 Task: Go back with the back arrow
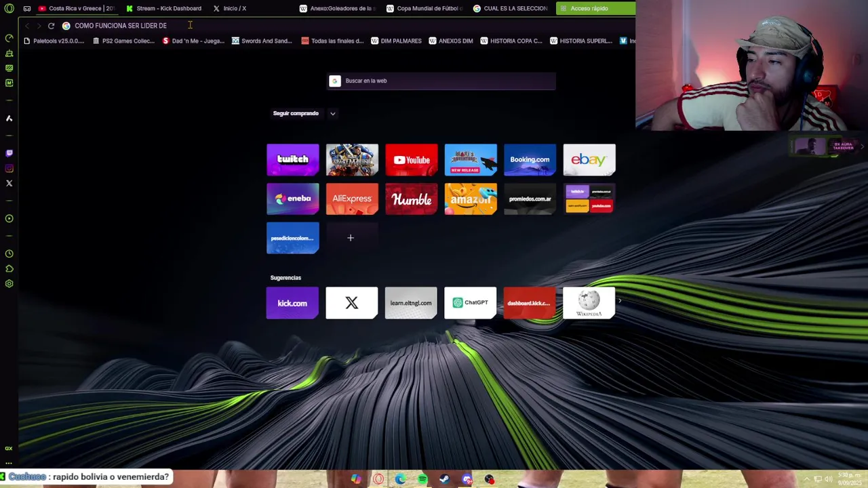point(27,26)
